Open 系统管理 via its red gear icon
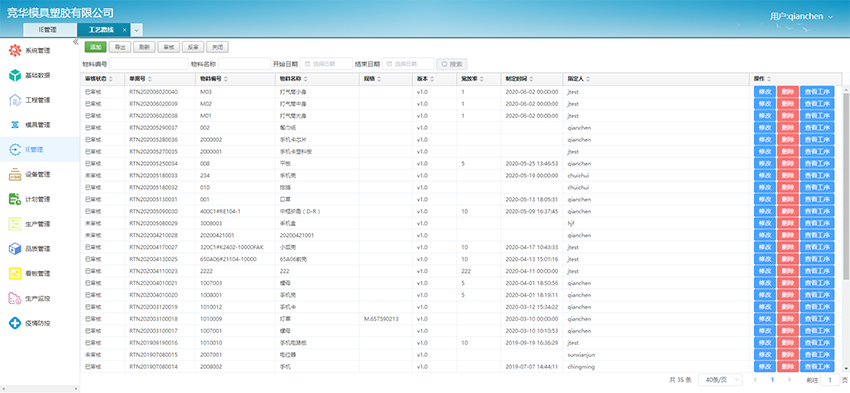Screen dimensions: 850x393 [15, 51]
